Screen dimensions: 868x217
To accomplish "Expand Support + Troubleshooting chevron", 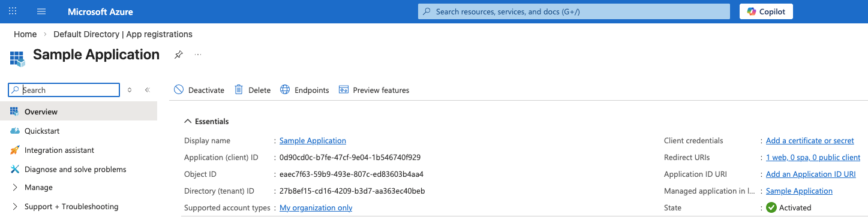I will (15, 206).
